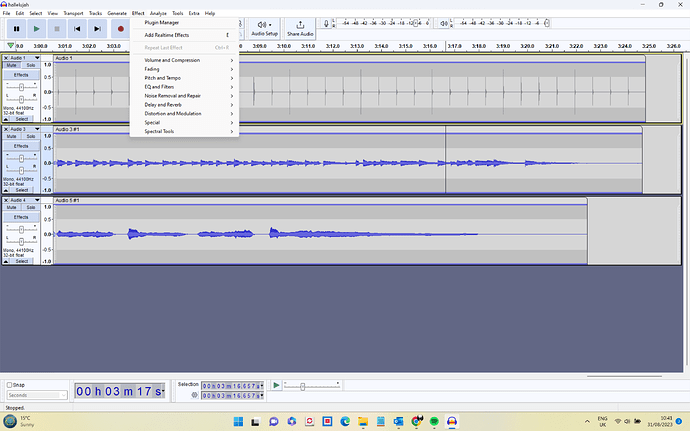
Task: Solo the Audio 3 track
Action: coord(30,136)
